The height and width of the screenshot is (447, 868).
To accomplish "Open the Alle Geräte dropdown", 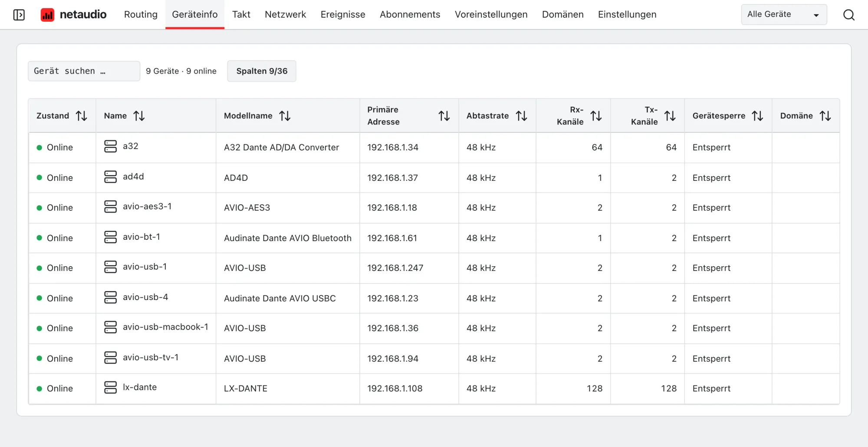I will coord(784,15).
